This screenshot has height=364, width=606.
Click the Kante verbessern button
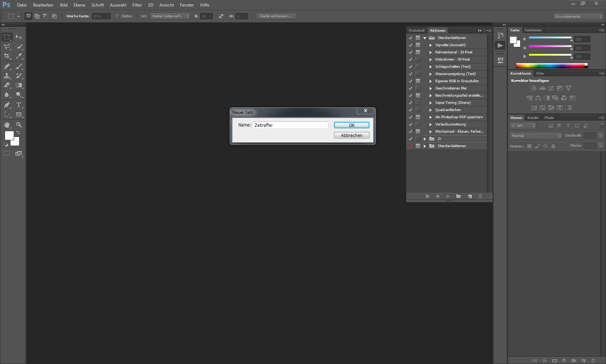[276, 16]
